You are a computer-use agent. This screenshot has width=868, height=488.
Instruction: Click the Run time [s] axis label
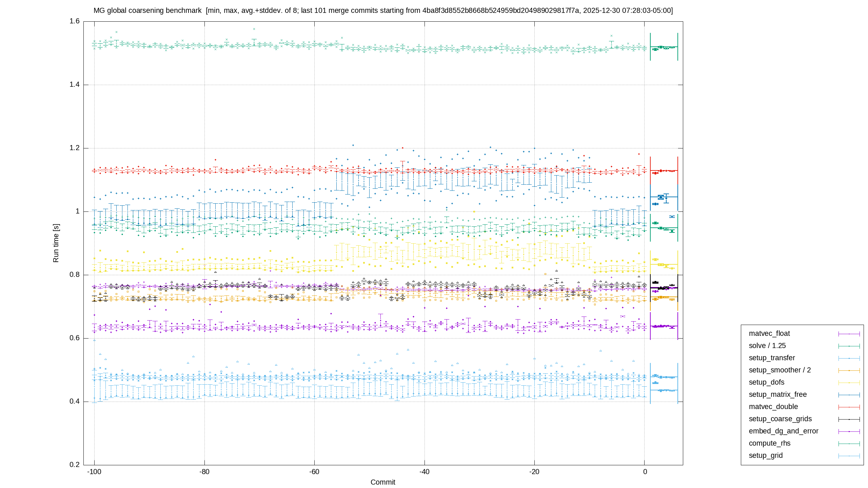56,243
